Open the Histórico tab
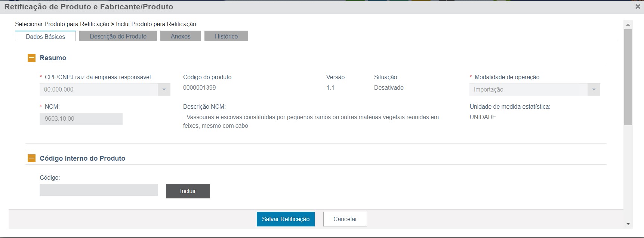 (226, 36)
